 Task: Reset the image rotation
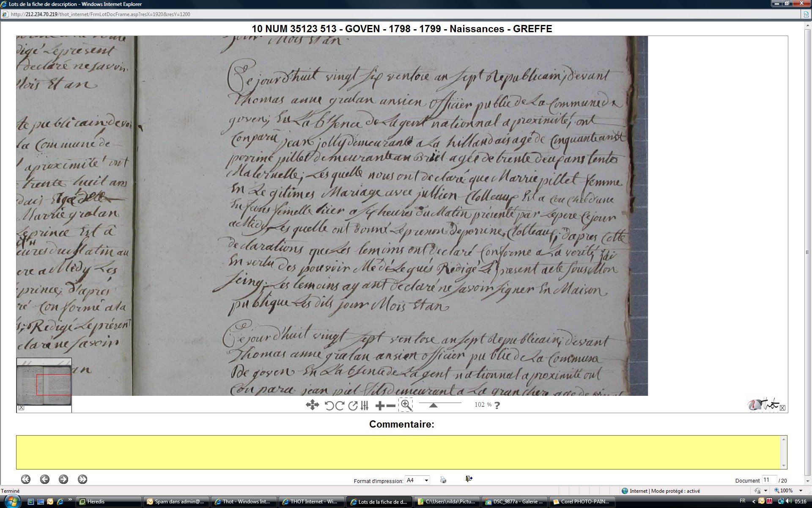[352, 406]
